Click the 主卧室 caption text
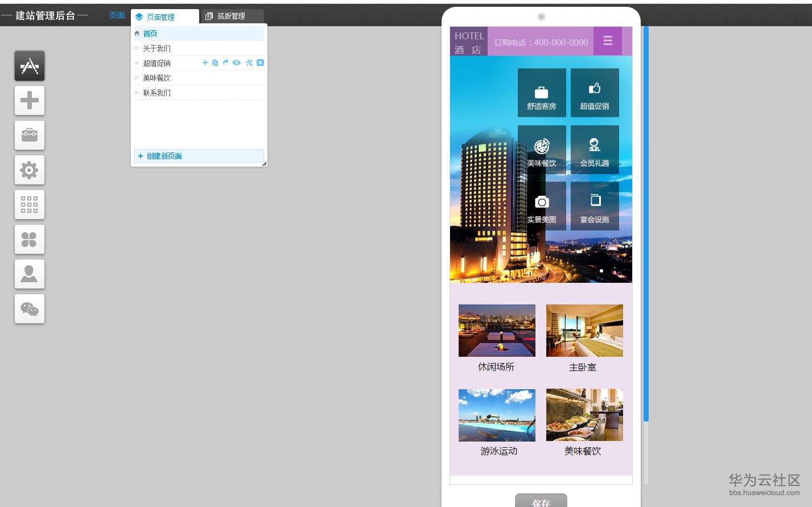Image resolution: width=812 pixels, height=507 pixels. (583, 368)
